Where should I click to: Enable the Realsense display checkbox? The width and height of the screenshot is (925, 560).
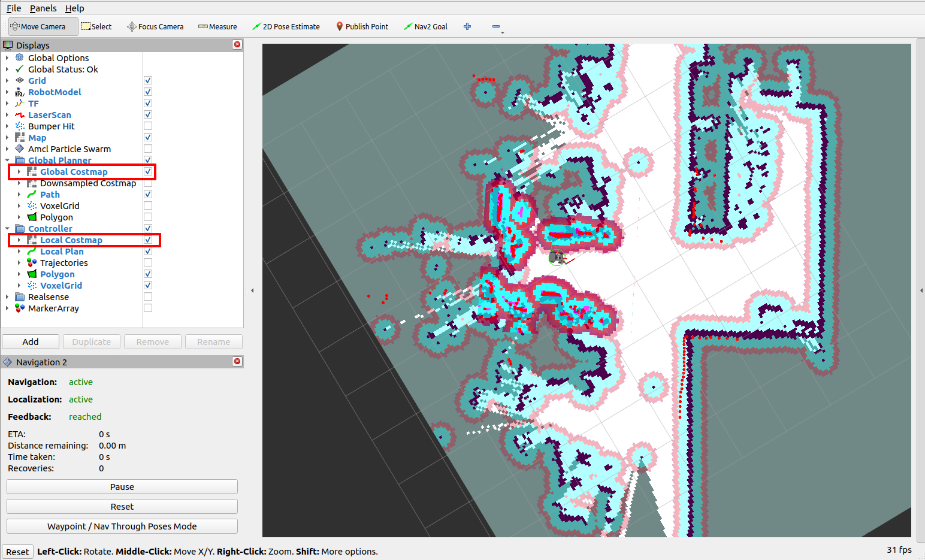coord(148,297)
